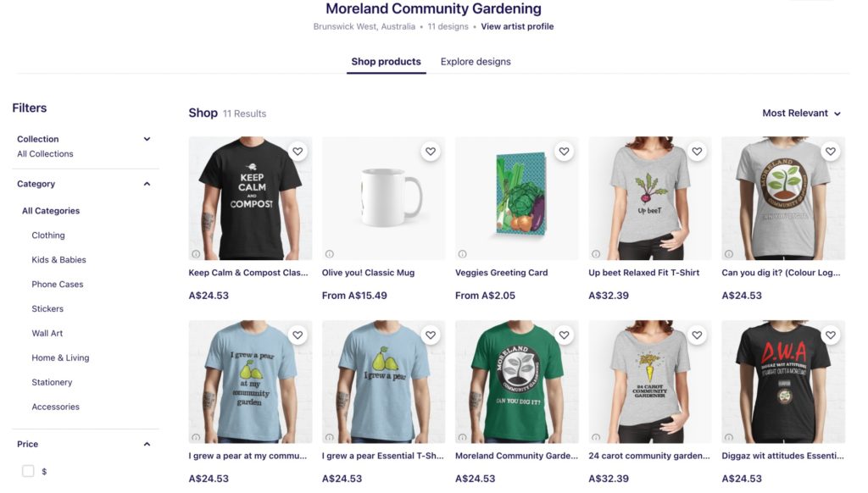This screenshot has width=868, height=493.
Task: Favorite the Keep Calm & Compost t-shirt
Action: tap(298, 151)
